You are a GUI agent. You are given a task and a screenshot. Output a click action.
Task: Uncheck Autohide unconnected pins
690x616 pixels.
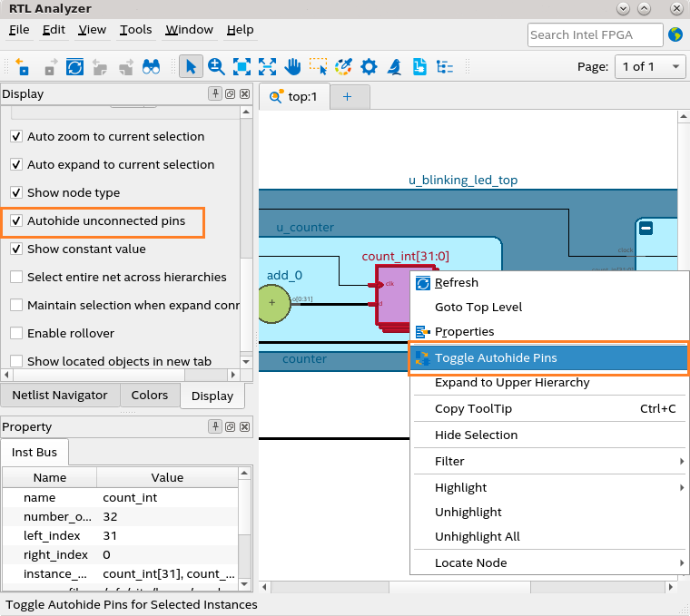point(16,220)
